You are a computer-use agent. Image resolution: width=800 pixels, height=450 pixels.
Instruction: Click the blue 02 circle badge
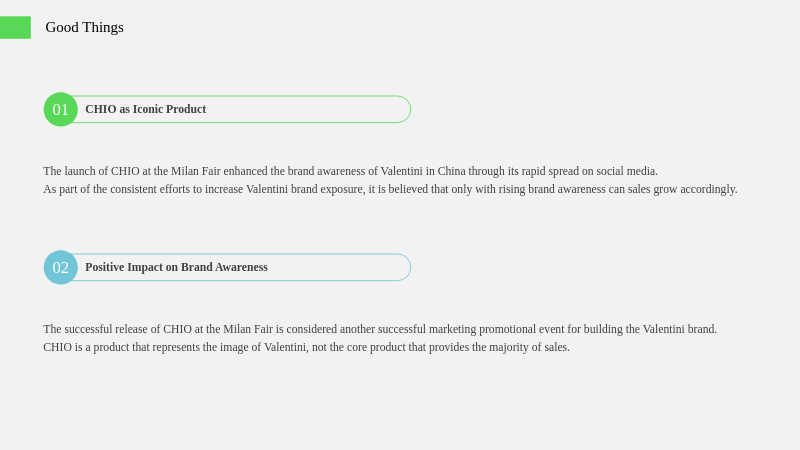click(x=61, y=267)
